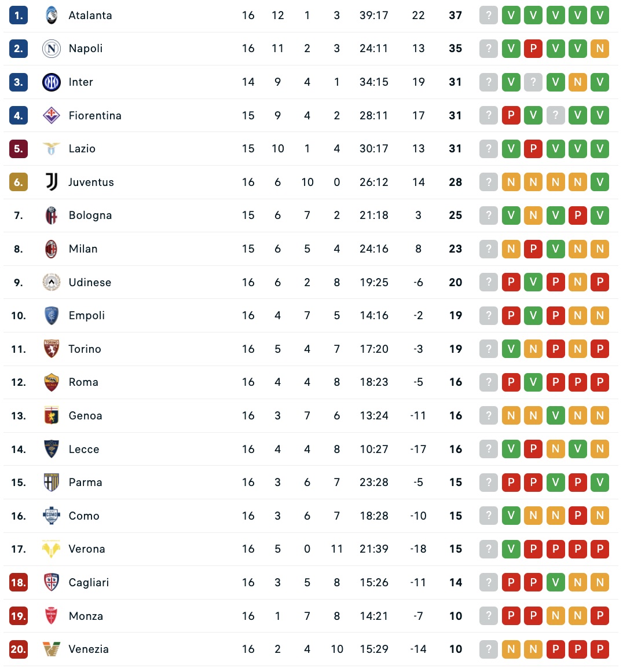Screen dimensions: 623x672
Task: Click the Roma club crest icon
Action: [x=52, y=382]
